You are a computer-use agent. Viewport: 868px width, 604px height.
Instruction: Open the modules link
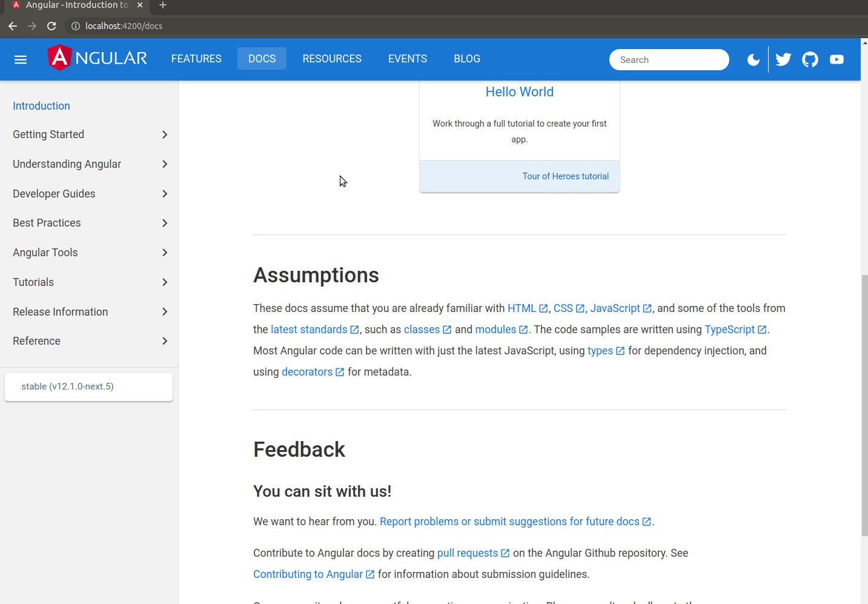point(502,330)
